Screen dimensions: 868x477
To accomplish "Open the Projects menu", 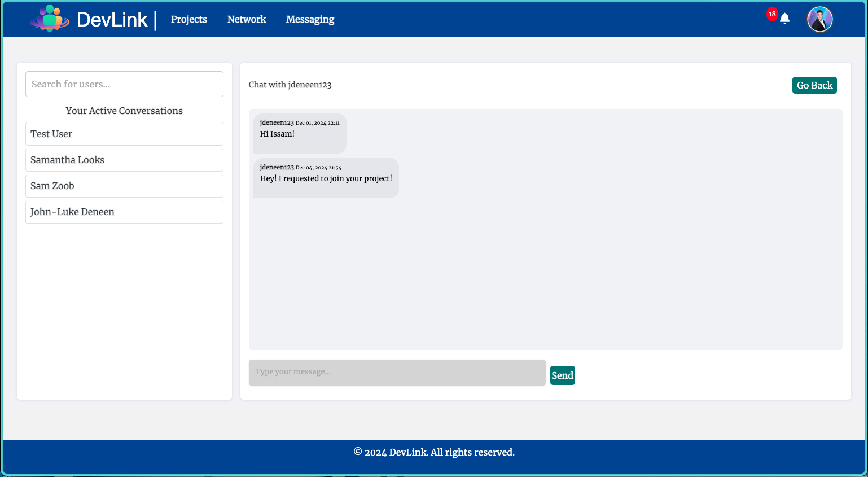I will tap(189, 19).
